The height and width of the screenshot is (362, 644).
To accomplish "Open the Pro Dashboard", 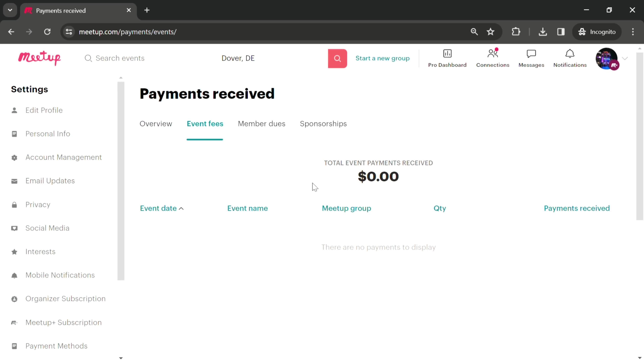I will pyautogui.click(x=447, y=58).
